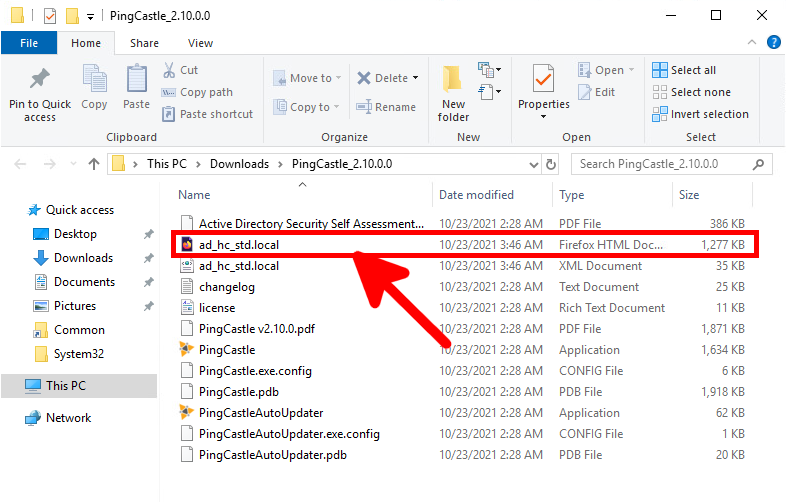This screenshot has width=786, height=502.
Task: Open the Properties checkmark icon
Action: pyautogui.click(x=543, y=78)
